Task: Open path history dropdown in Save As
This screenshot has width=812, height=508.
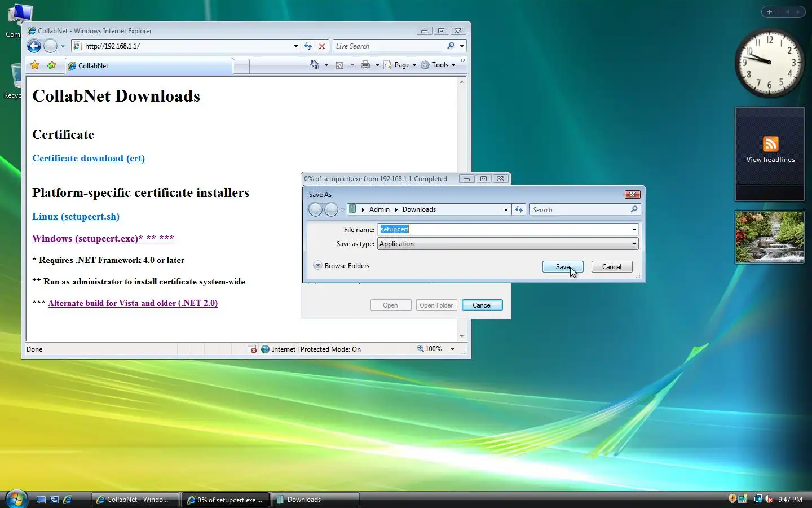Action: [506, 209]
